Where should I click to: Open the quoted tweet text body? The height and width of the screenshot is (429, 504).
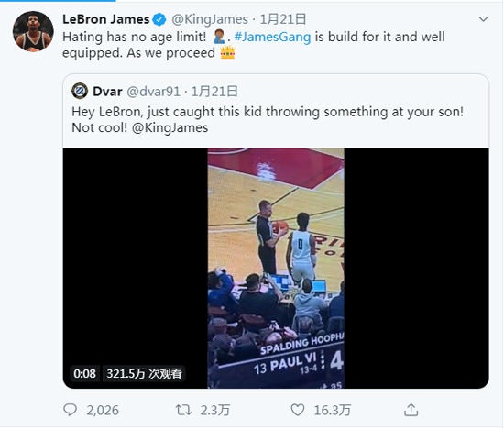268,120
